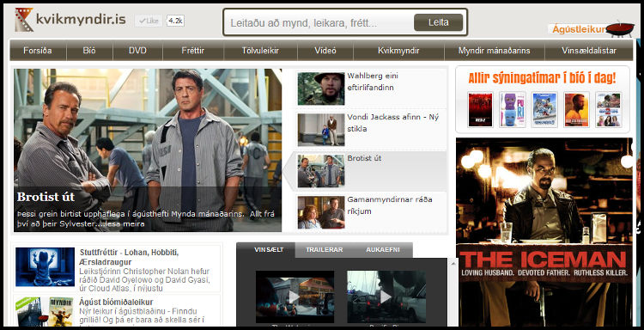Open the DVD menu item
Image resolution: width=644 pixels, height=330 pixels.
[x=137, y=51]
